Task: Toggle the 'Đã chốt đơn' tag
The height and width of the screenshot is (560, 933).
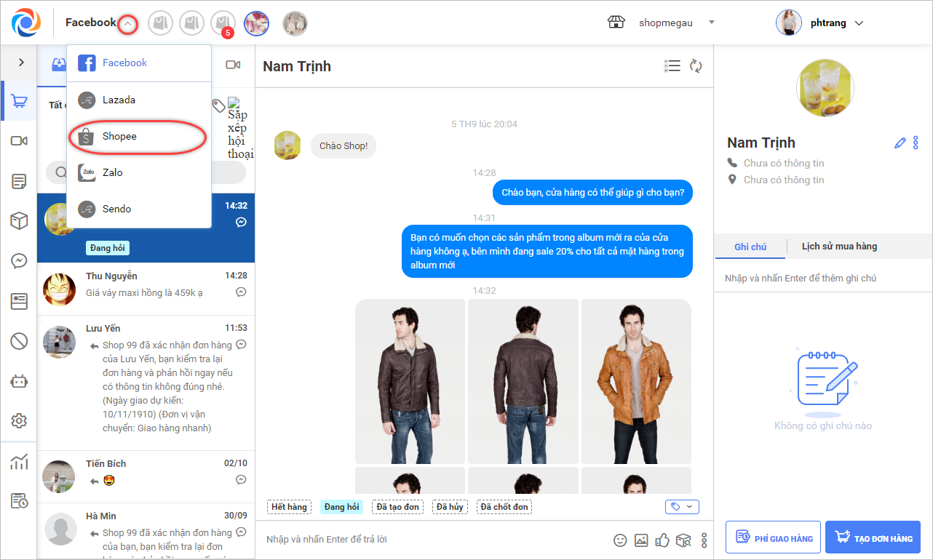Action: pyautogui.click(x=505, y=507)
